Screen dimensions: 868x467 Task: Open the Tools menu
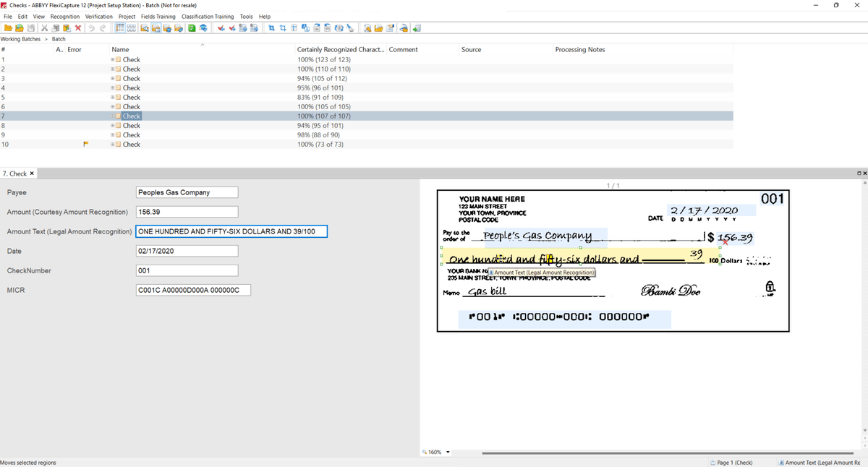[247, 17]
